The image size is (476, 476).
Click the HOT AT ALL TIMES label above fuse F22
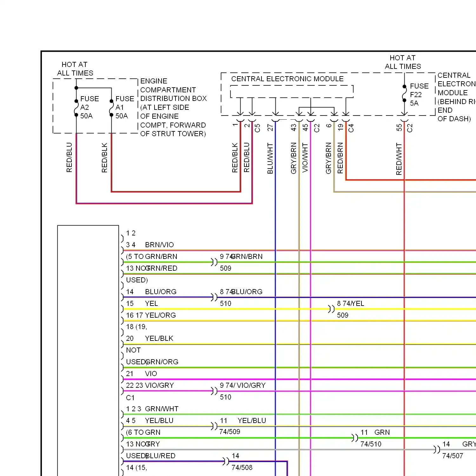coord(403,62)
